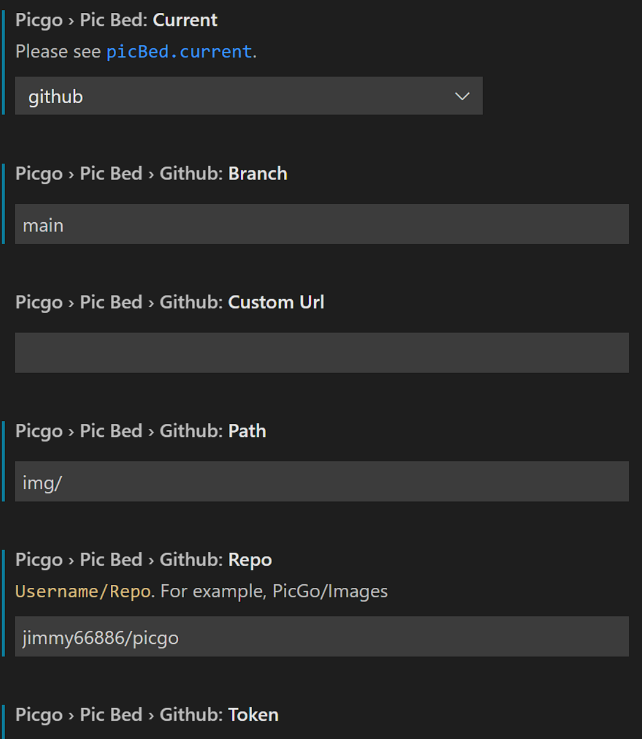The height and width of the screenshot is (739, 642).
Task: Click the 'For example, PicGo/Images' description
Action: (274, 591)
